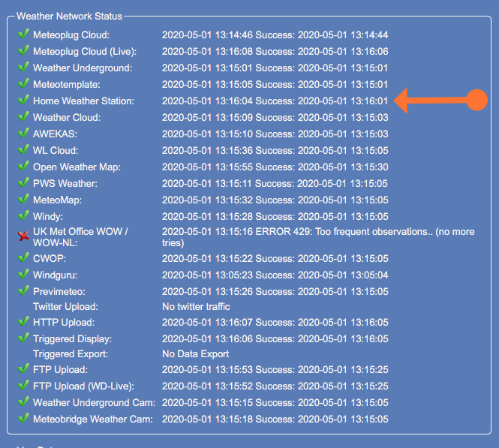Click the 'Weather Underground Cam:' label

tap(95, 403)
